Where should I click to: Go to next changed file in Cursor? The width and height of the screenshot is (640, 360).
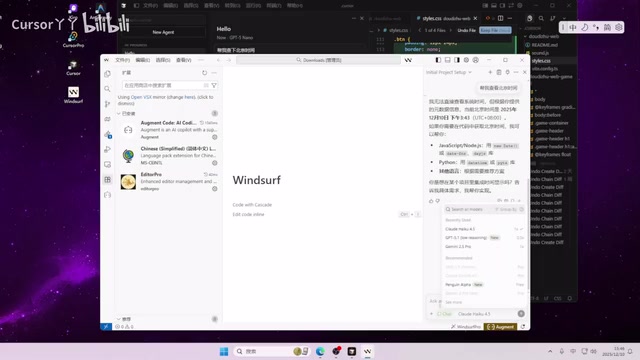click(x=451, y=30)
